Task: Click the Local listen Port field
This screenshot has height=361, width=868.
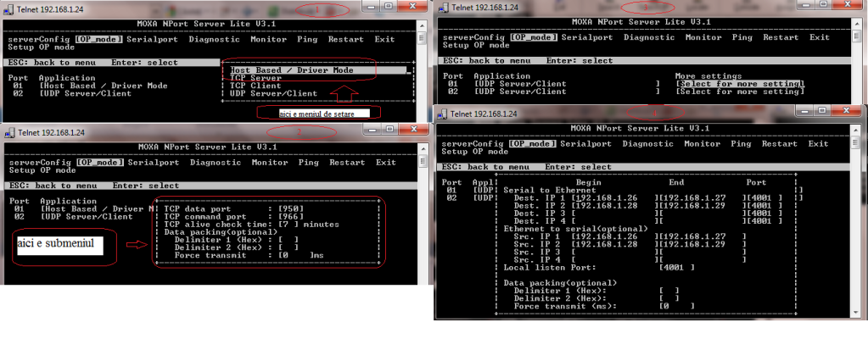Action: pos(676,267)
